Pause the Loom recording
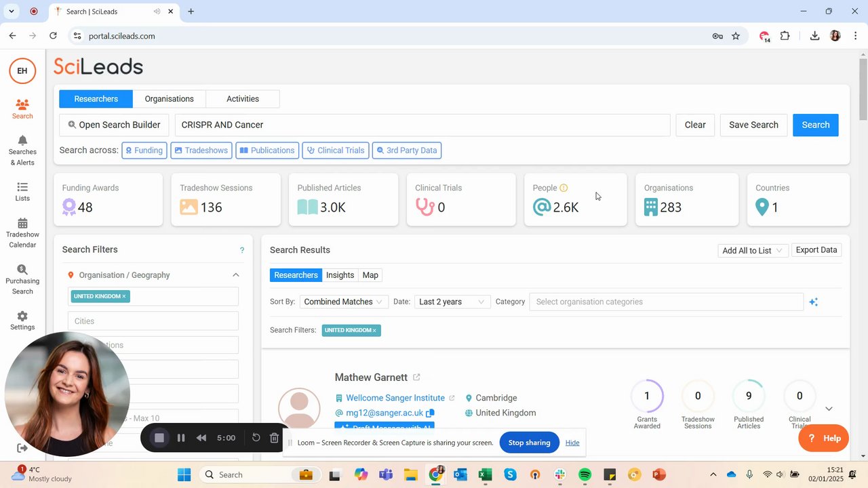Image resolution: width=868 pixels, height=488 pixels. [x=181, y=438]
